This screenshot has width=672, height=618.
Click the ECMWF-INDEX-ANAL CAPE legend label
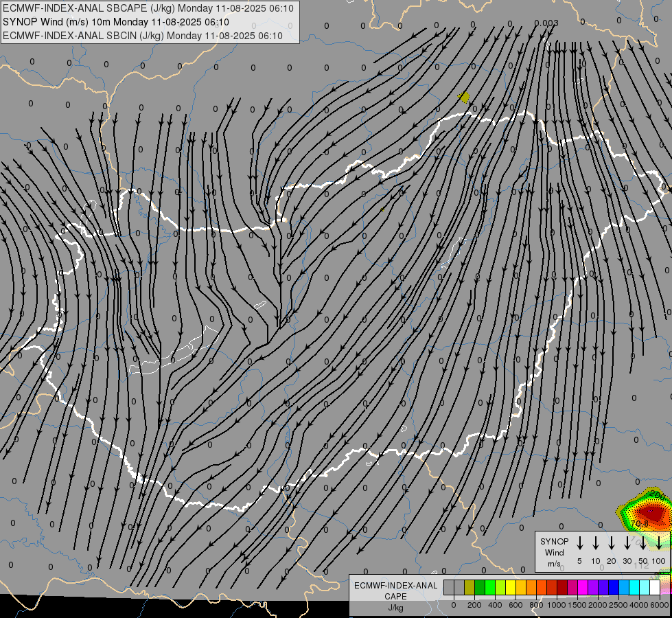coord(395,591)
